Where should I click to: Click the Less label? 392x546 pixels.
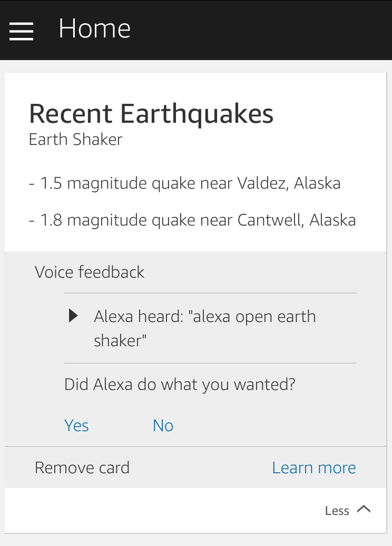[337, 511]
